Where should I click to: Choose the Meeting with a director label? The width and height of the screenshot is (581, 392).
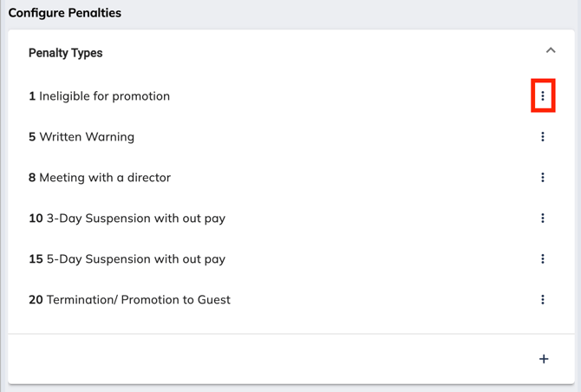tap(105, 178)
